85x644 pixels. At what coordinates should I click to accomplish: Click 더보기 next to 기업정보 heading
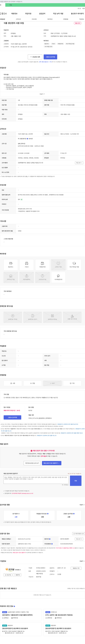[x=82, y=561]
